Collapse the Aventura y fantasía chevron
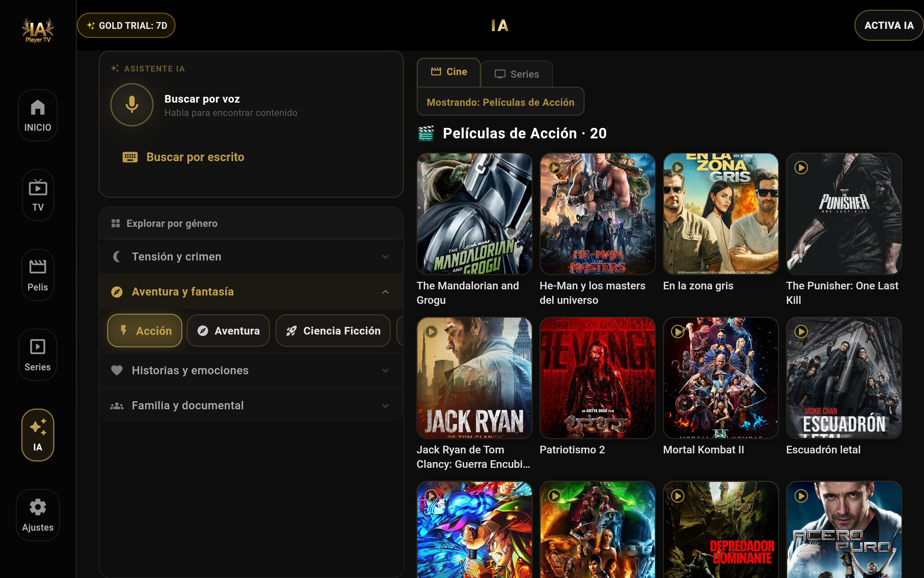This screenshot has width=924, height=578. pos(385,292)
